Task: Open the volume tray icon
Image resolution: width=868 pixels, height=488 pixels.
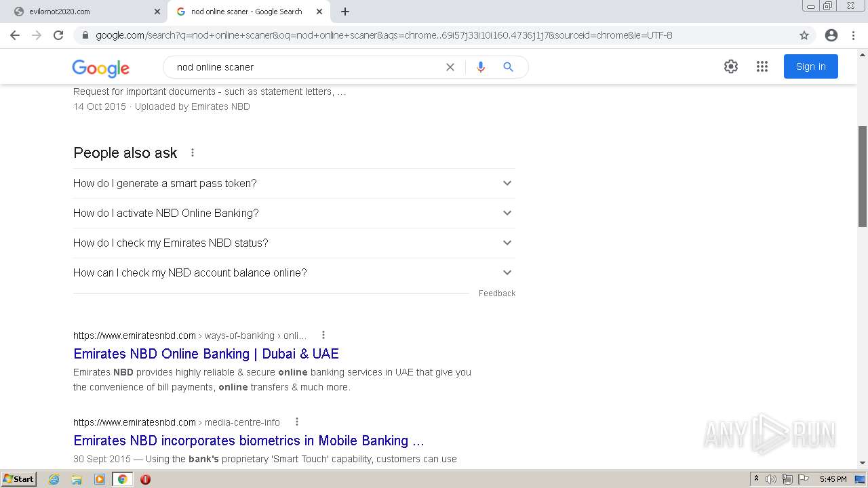Action: (770, 479)
